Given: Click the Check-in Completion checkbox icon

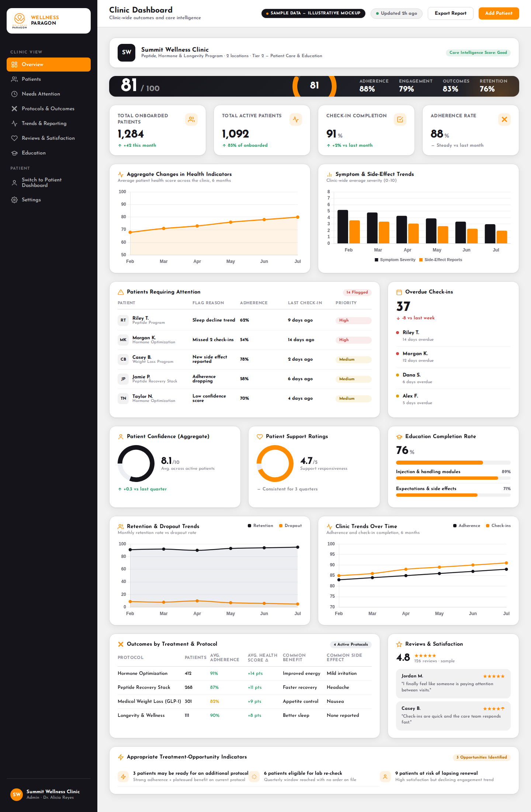Looking at the screenshot, I should 400,119.
